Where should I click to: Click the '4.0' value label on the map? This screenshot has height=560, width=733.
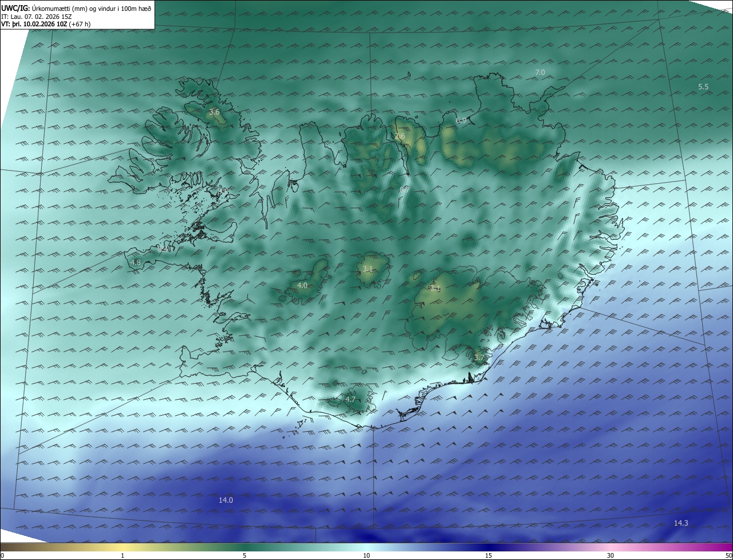pos(302,285)
